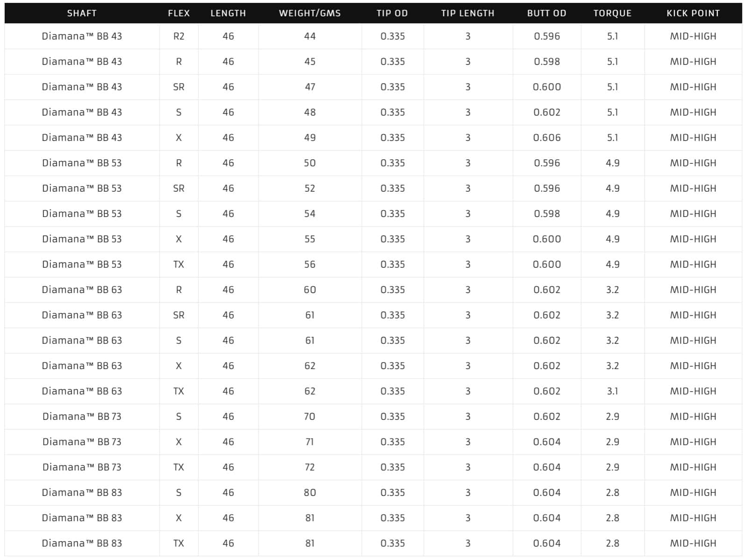Select the weight cell showing 72
The width and height of the screenshot is (744, 560).
pos(310,467)
